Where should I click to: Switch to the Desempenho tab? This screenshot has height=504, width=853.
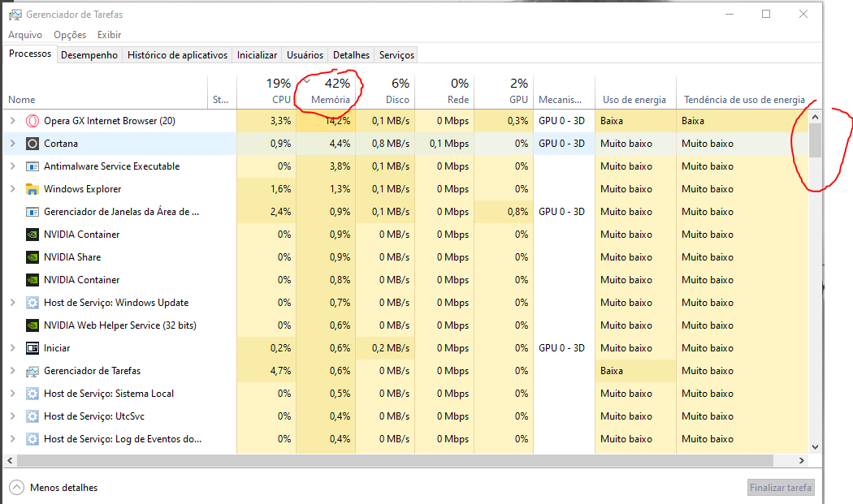point(89,55)
